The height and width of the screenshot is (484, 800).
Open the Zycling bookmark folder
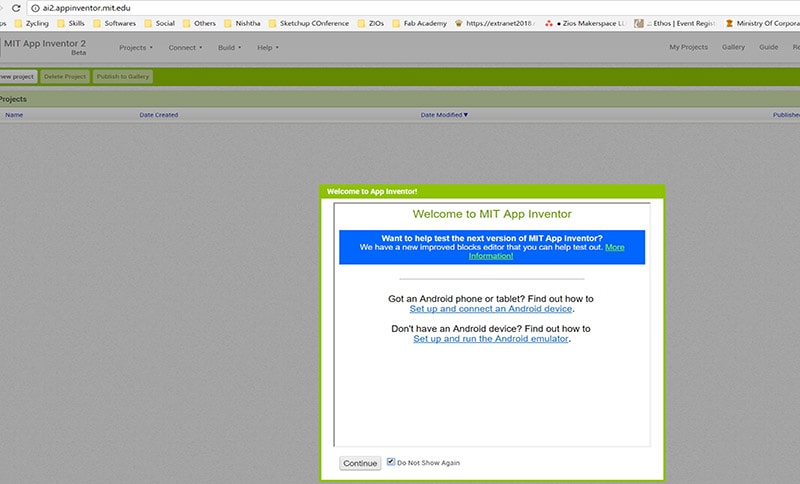tap(32, 23)
